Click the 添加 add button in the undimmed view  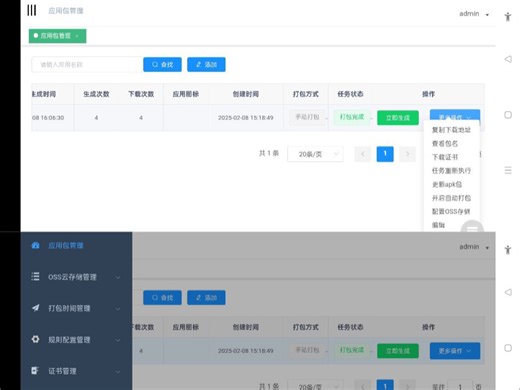(x=206, y=64)
